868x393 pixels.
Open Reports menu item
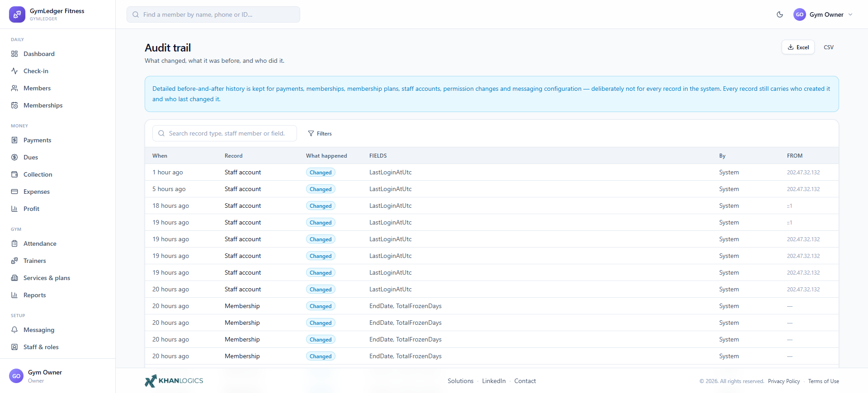(57, 295)
